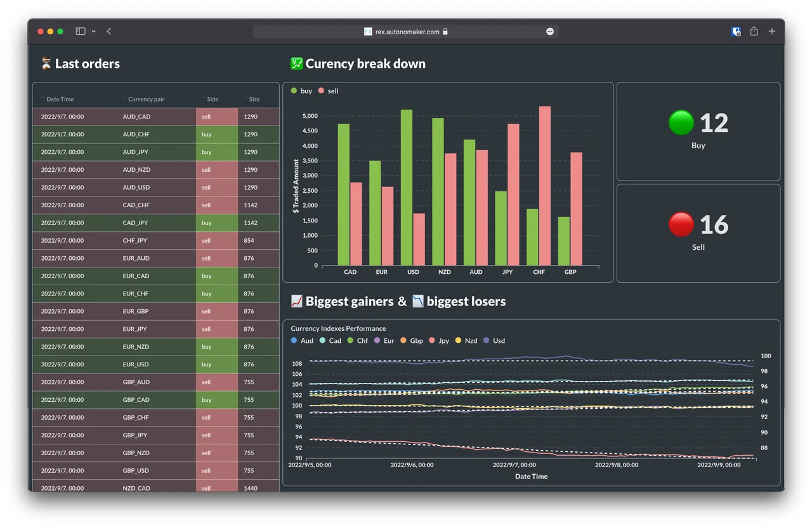
Task: Focus the rex.autonomaker.com address field
Action: (x=407, y=32)
